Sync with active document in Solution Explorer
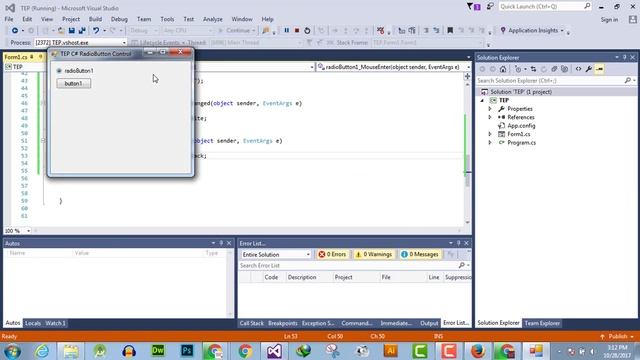Screen dimensions: 640x360 (533, 69)
